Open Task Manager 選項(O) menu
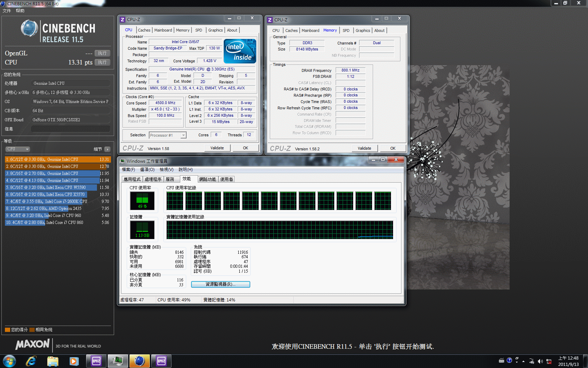Viewport: 588px width, 368px height. point(147,170)
